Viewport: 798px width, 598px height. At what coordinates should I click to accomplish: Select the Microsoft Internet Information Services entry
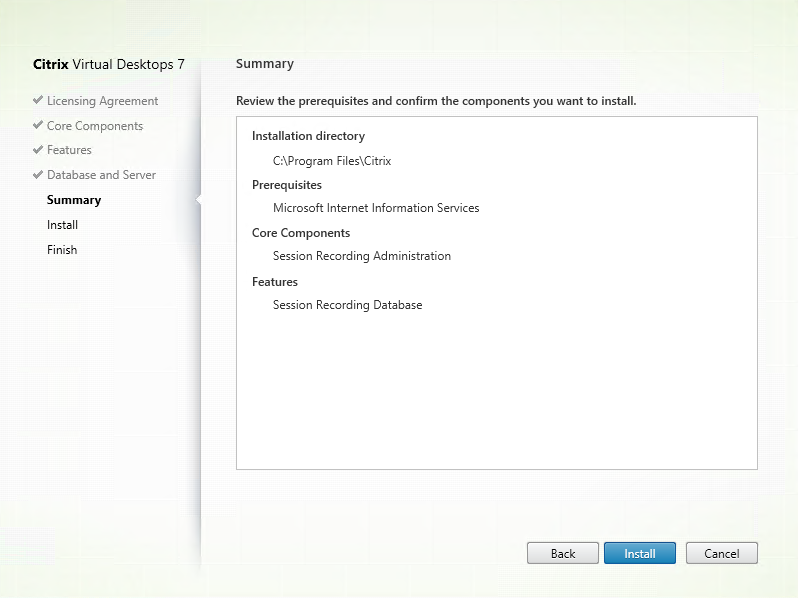[376, 208]
